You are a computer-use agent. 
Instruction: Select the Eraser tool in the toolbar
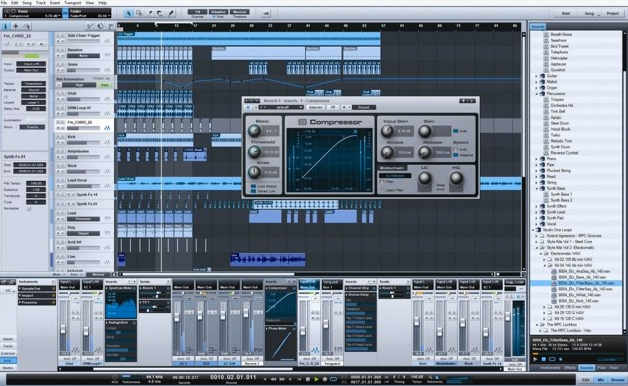tap(160, 13)
